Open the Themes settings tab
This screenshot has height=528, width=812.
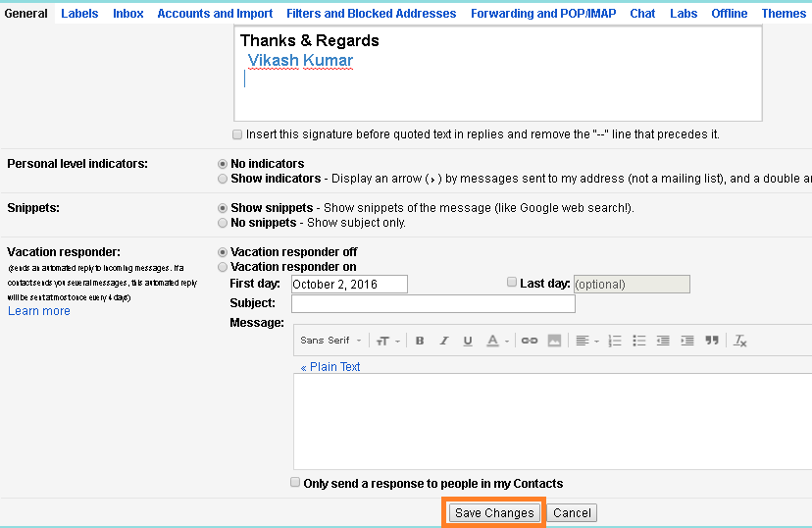coord(784,14)
